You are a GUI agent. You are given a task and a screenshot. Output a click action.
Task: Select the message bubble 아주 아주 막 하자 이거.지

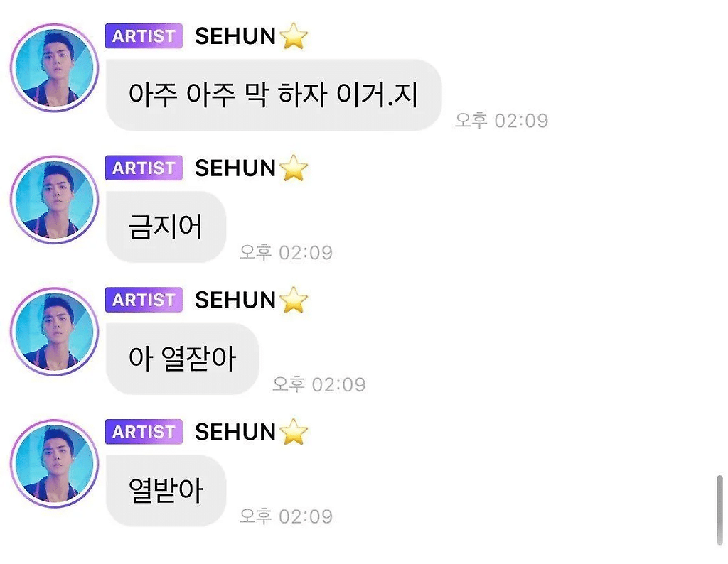tap(274, 95)
